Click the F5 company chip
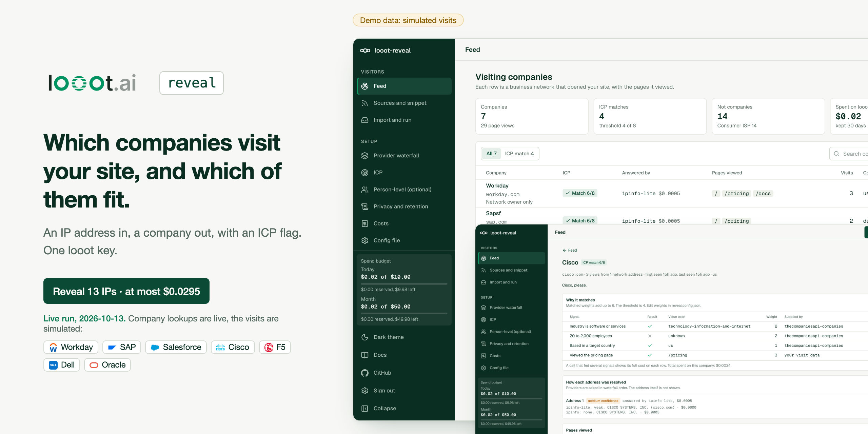 point(275,347)
